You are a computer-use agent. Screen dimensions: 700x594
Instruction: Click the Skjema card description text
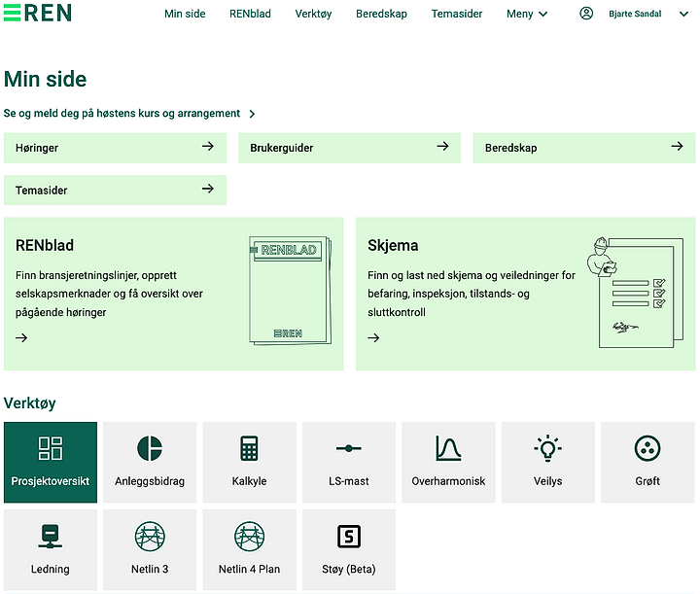click(472, 294)
